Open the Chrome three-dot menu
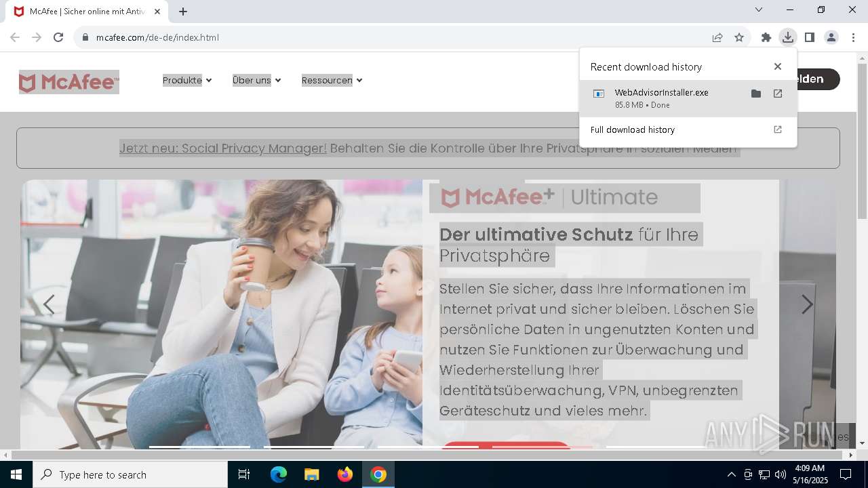The height and width of the screenshot is (488, 868). [x=852, y=37]
